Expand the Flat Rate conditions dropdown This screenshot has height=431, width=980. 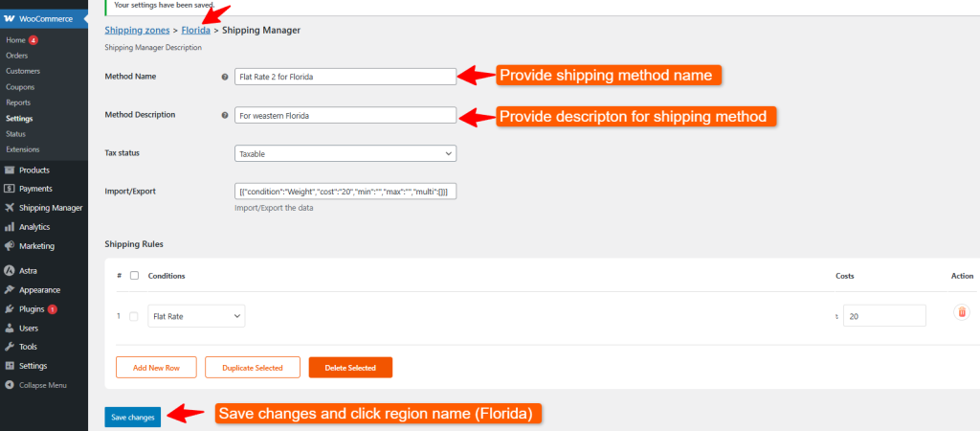(x=196, y=316)
